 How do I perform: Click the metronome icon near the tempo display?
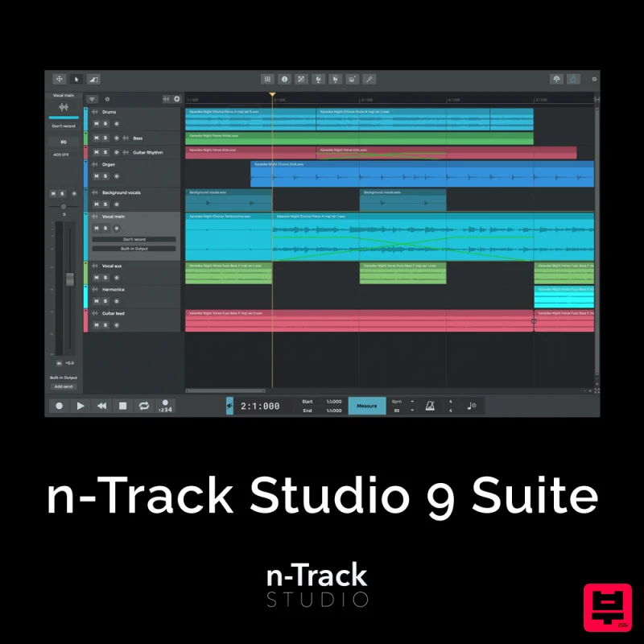coord(431,405)
